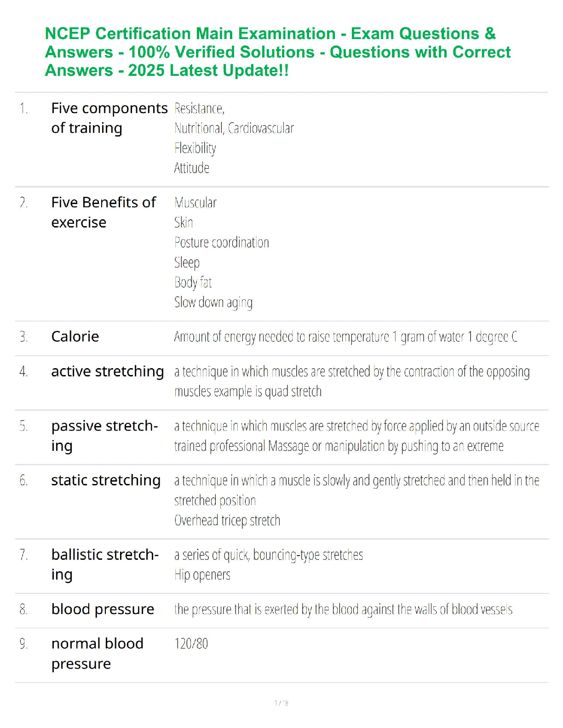Screen dimensions: 563x728
Task: Click the "Hip openers" example text
Action: click(x=202, y=574)
